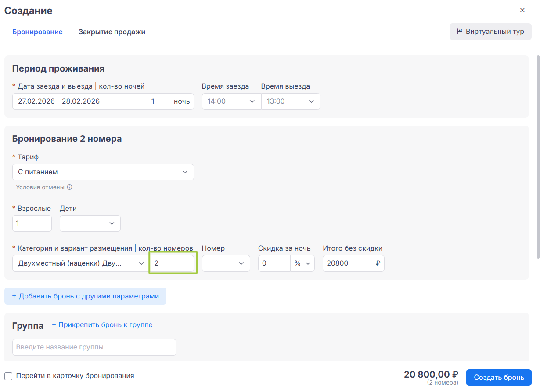Click the Взрослые count field
Image resolution: width=540 pixels, height=392 pixels.
(x=32, y=223)
